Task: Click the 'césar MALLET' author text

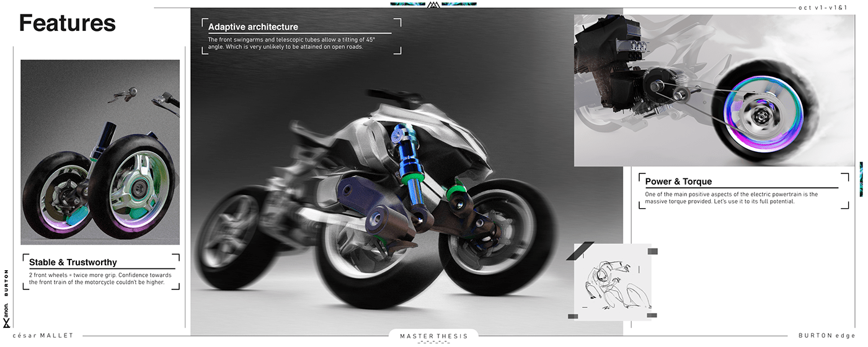Action: click(x=43, y=335)
